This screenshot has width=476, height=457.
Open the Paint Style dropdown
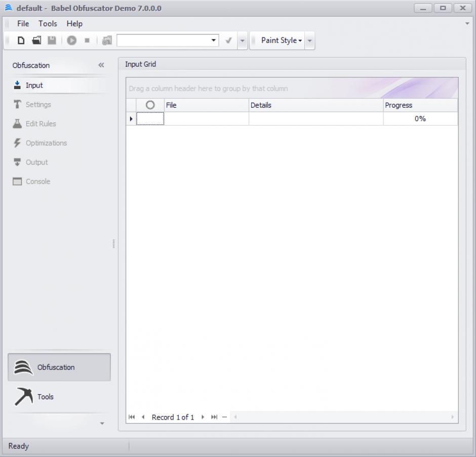tap(282, 40)
